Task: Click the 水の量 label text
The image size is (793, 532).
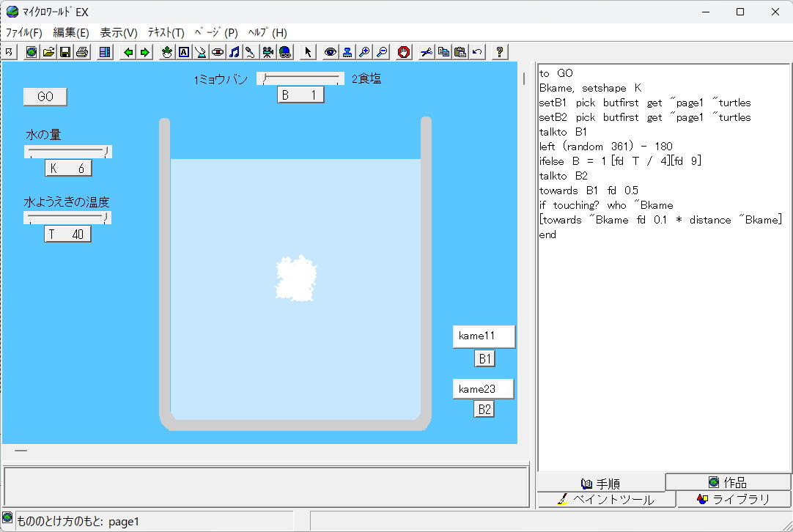Action: (x=43, y=135)
